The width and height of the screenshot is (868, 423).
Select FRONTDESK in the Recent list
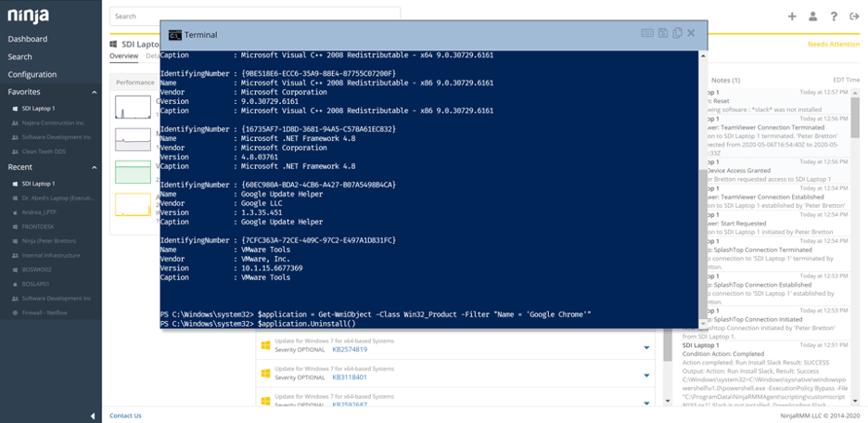tap(39, 225)
